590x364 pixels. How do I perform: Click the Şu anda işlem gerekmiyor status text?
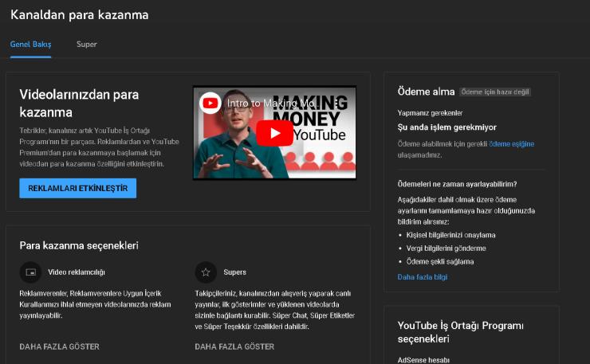tap(446, 127)
